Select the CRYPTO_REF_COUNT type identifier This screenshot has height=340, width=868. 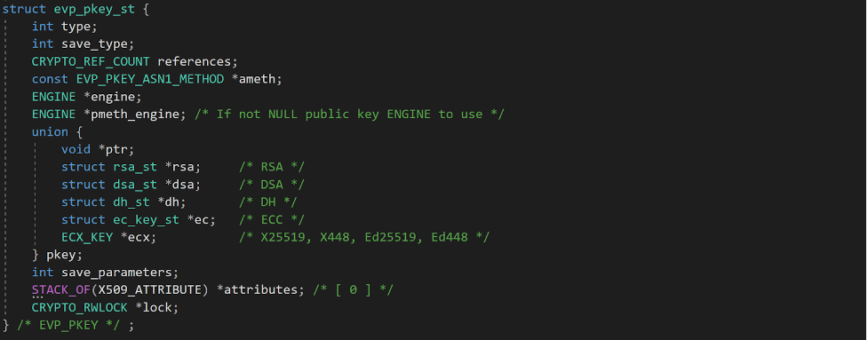pos(91,61)
